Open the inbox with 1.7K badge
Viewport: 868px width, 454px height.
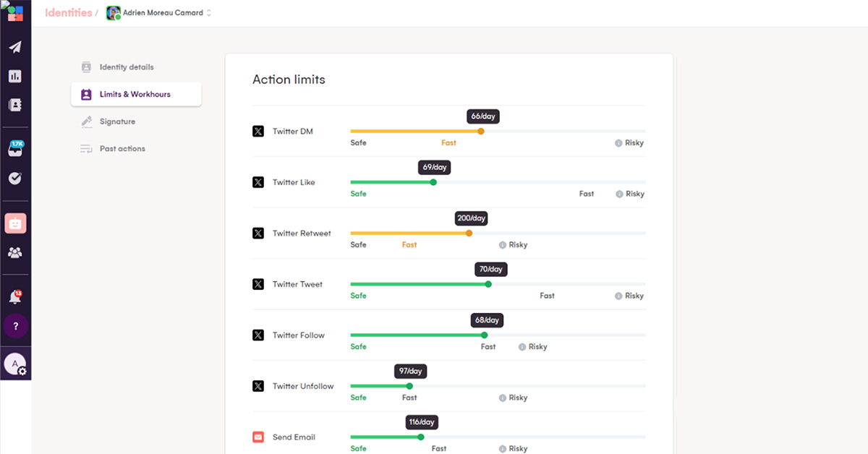pyautogui.click(x=15, y=150)
